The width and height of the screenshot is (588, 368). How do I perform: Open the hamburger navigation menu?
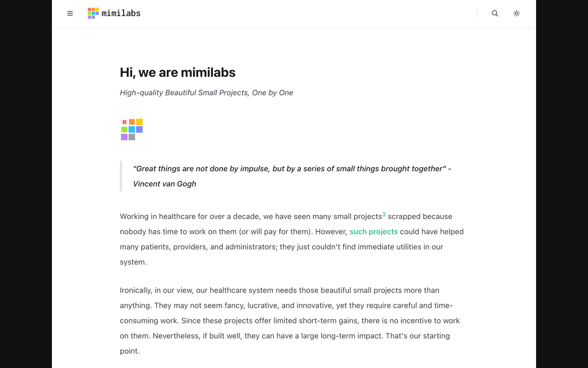(70, 13)
